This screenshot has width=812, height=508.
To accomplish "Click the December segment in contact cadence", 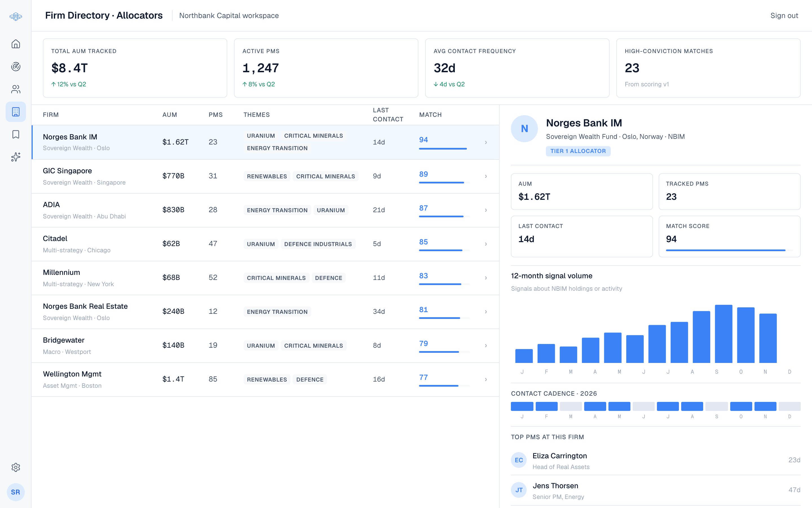I will point(789,406).
